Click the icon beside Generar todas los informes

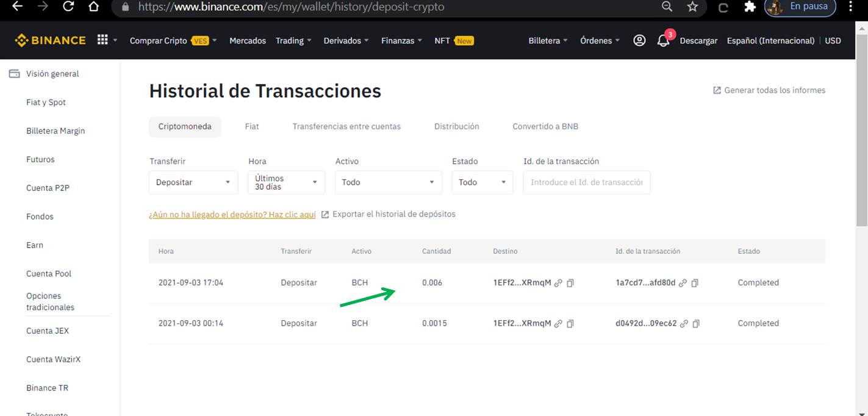(x=717, y=90)
